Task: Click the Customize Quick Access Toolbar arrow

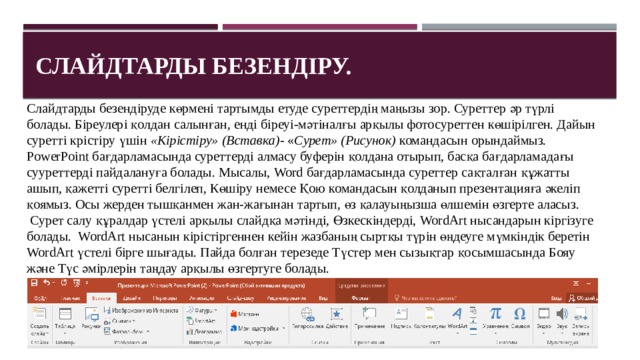Action: pyautogui.click(x=87, y=282)
